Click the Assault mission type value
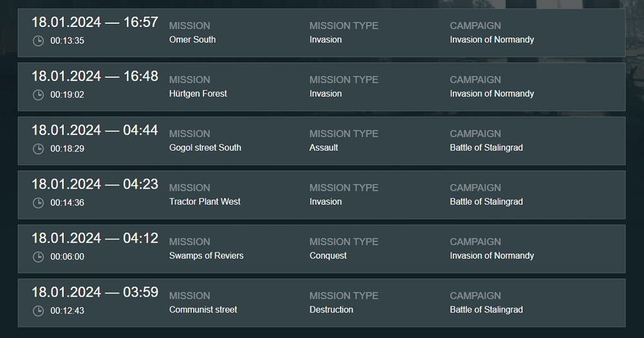 click(x=323, y=147)
